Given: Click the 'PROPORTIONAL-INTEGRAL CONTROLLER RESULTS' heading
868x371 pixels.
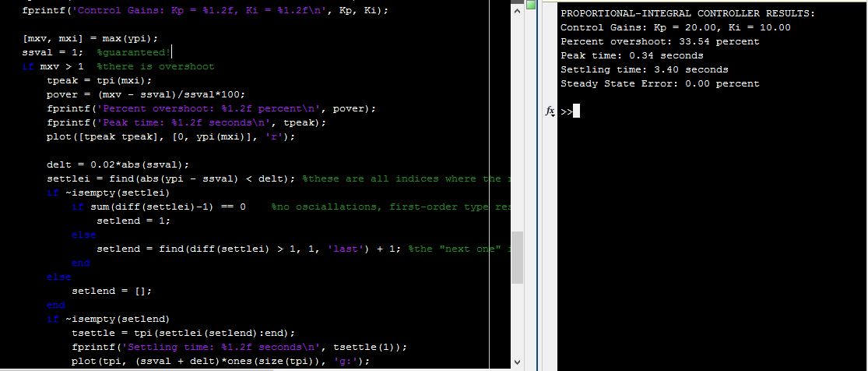Looking at the screenshot, I should [687, 13].
